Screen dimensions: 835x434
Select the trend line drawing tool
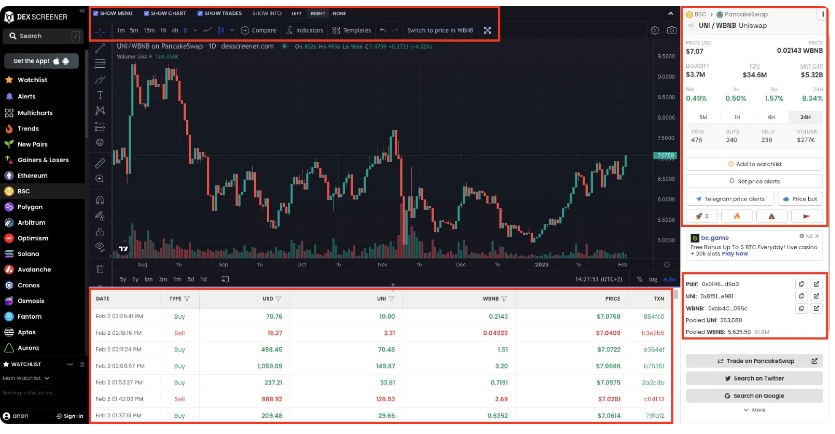tap(100, 48)
